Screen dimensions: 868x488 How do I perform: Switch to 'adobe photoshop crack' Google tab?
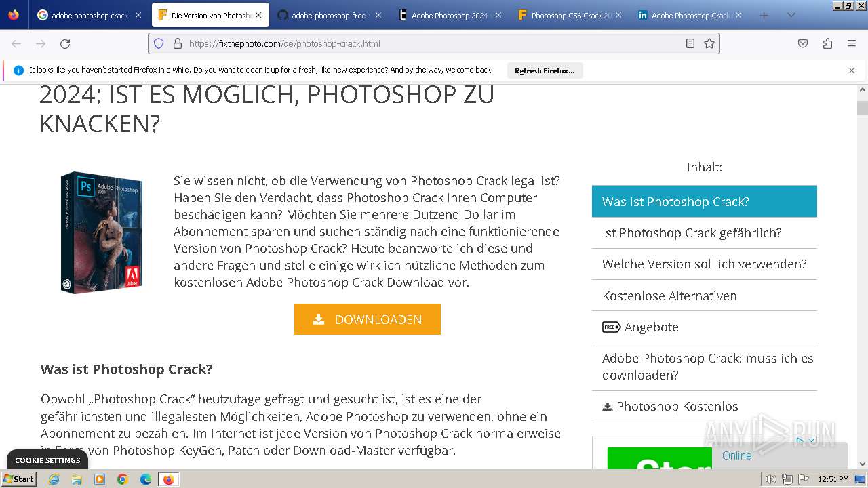[90, 15]
